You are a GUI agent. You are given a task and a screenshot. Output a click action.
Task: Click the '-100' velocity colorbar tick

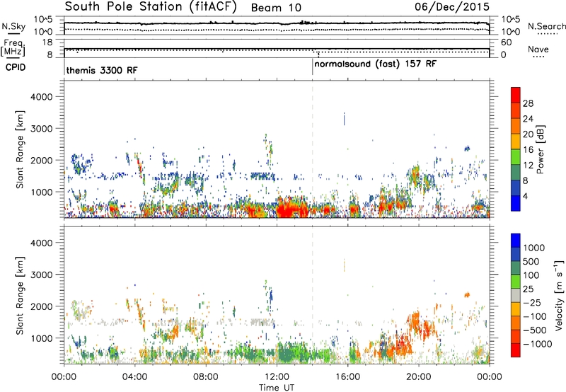coord(534,316)
